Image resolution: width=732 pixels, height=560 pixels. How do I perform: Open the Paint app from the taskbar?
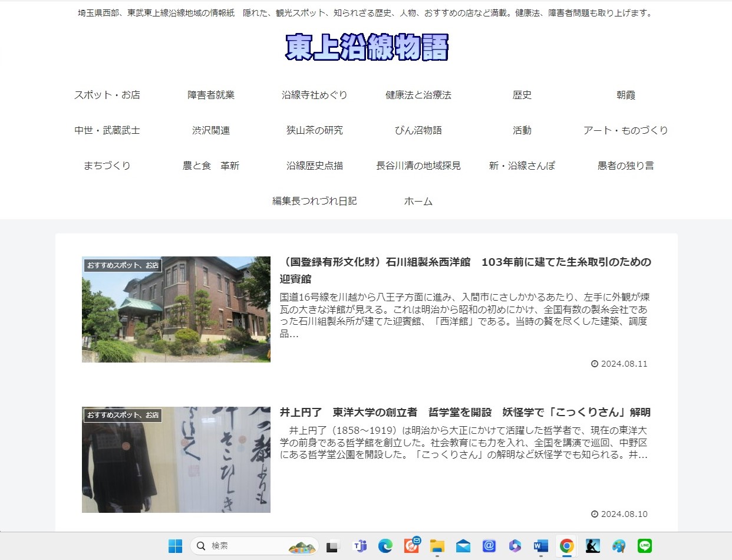(x=619, y=546)
